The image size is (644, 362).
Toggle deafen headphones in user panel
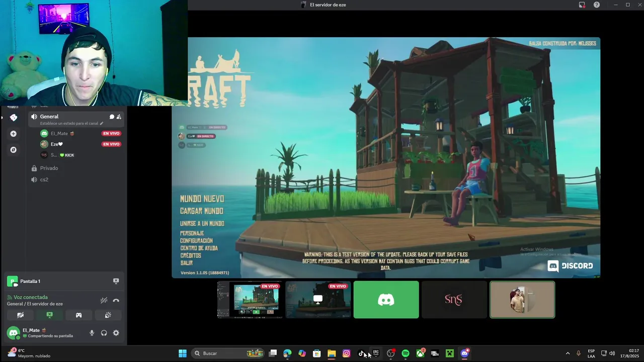point(104,333)
